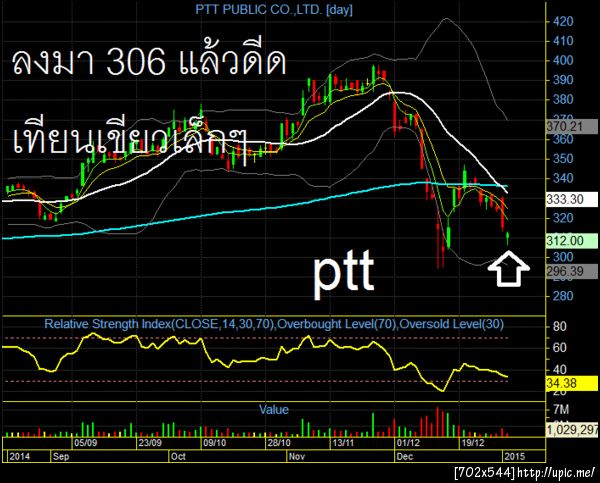Click the Oct month label

(178, 456)
